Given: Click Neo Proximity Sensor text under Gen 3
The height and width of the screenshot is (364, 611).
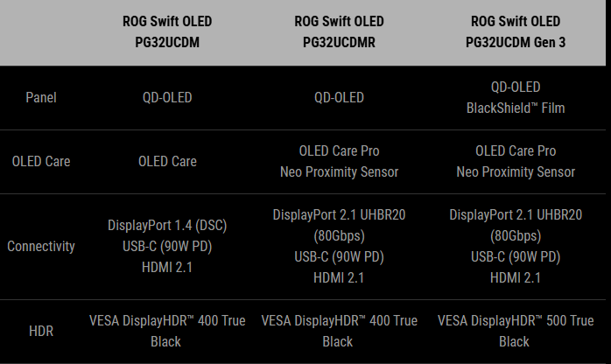Looking at the screenshot, I should (516, 171).
